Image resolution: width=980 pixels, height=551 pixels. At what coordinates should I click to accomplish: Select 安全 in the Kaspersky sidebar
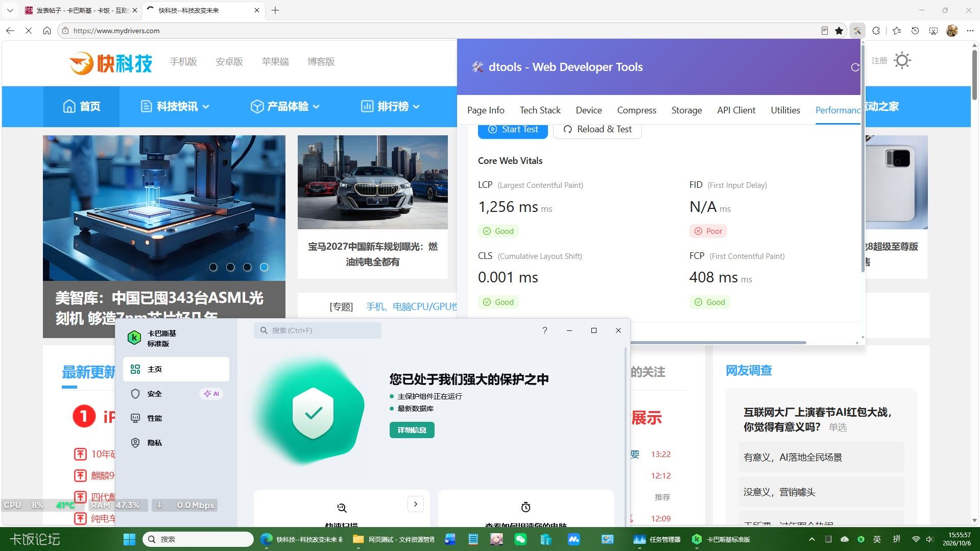(176, 394)
